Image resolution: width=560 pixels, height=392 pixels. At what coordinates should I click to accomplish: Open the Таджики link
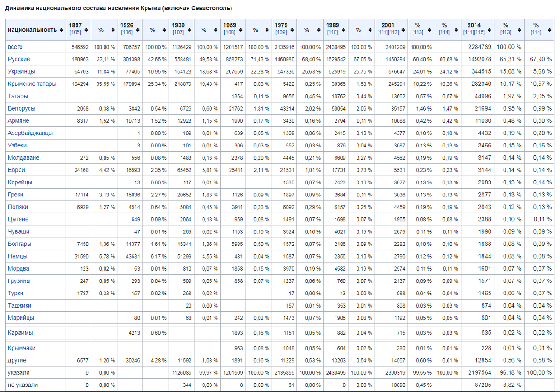click(20, 305)
